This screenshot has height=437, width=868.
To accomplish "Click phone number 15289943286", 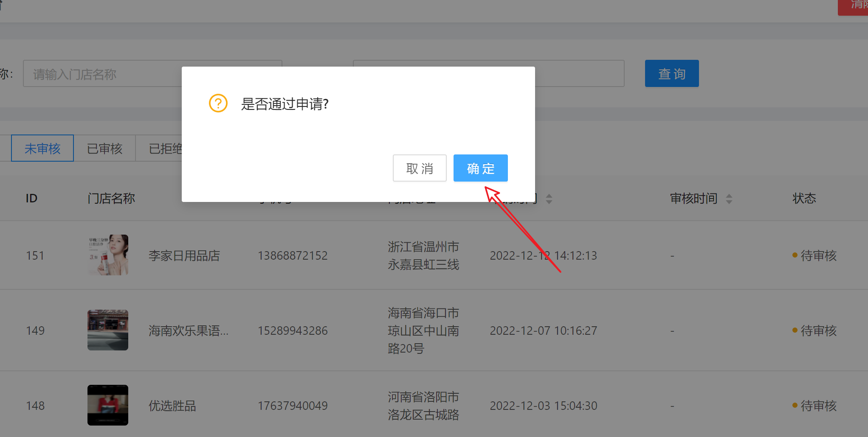I will pyautogui.click(x=293, y=331).
